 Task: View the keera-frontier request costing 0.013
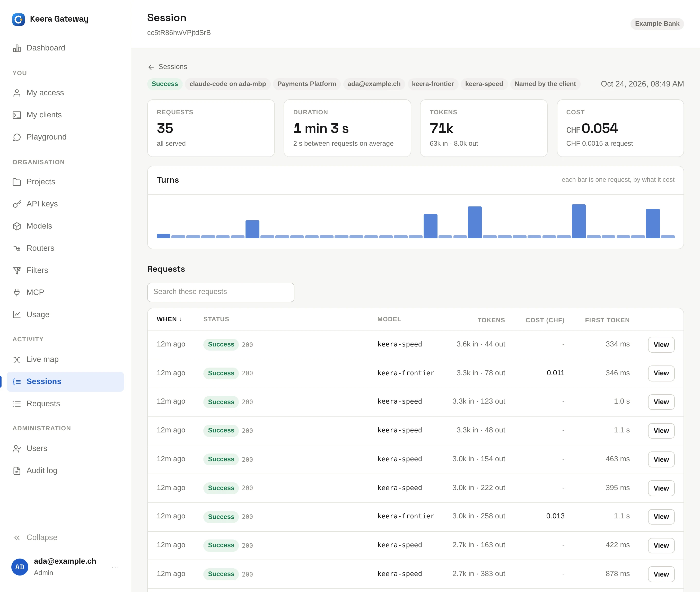click(661, 517)
